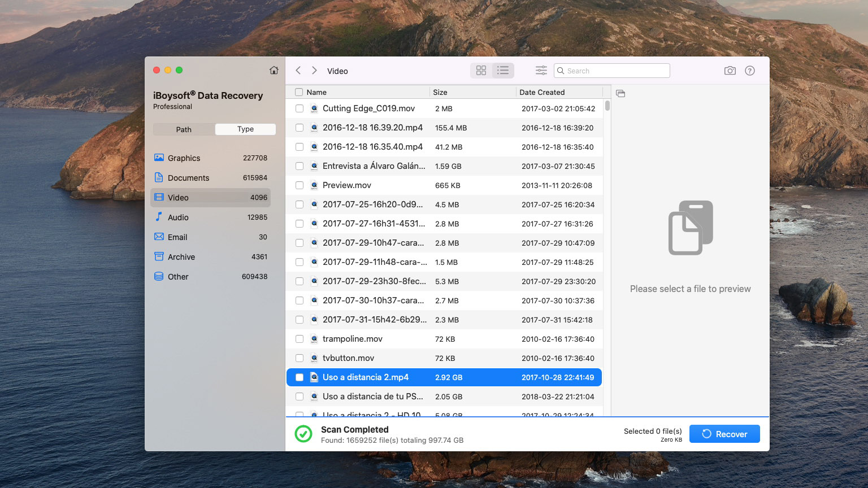Select file 2017-07-29-10h47-cara...
The image size is (868, 488).
click(444, 243)
